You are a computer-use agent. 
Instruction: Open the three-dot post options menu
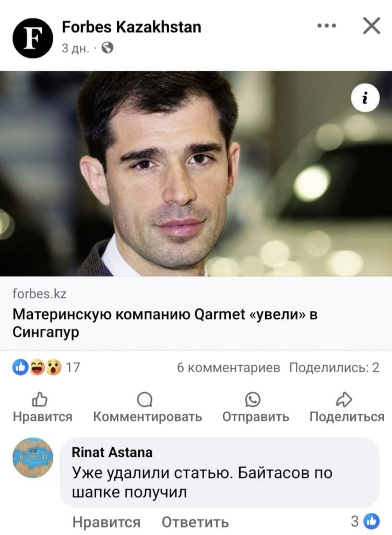click(327, 26)
